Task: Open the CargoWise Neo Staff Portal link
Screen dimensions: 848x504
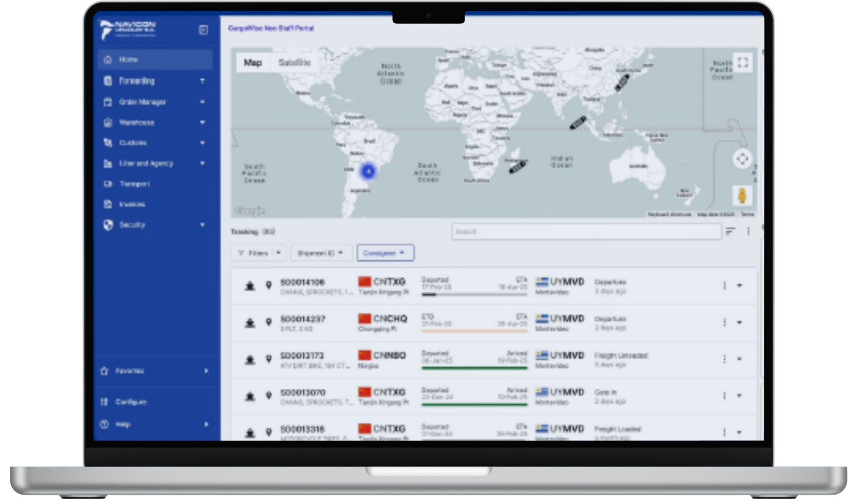Action: tap(271, 28)
